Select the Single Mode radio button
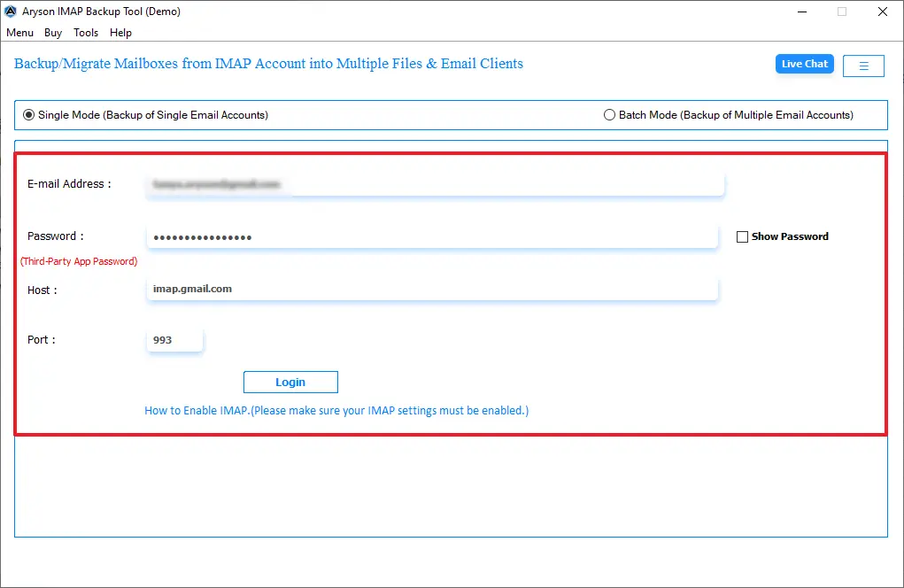Screen dimensions: 904x588 pyautogui.click(x=28, y=114)
